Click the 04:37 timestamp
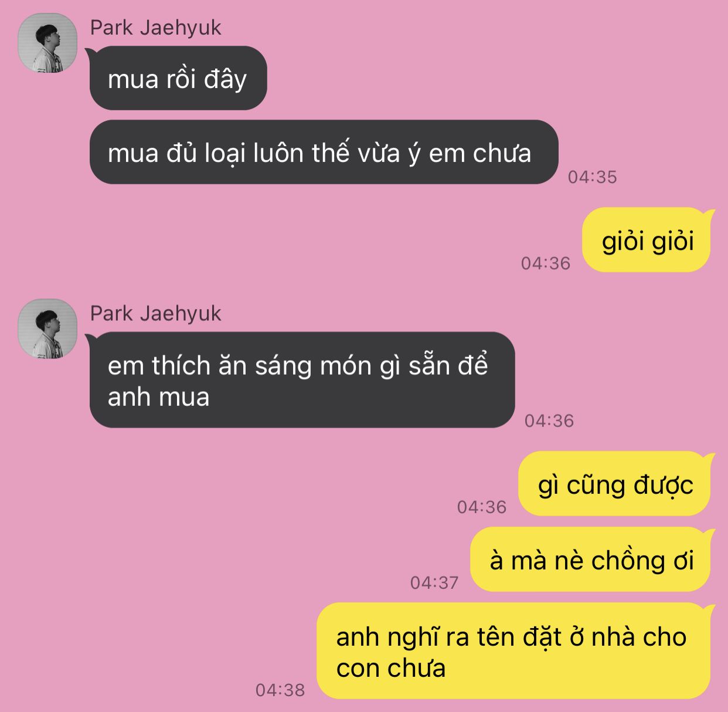The height and width of the screenshot is (712, 728). pos(434,582)
